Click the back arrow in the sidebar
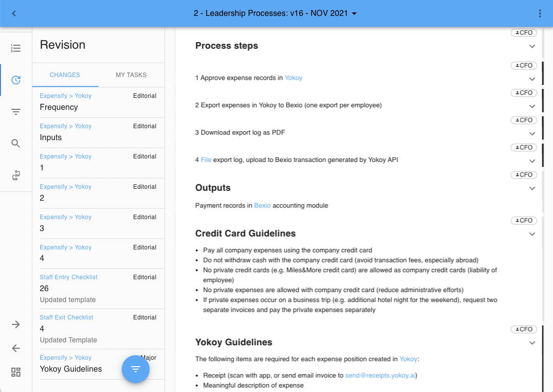The image size is (553, 392). click(16, 348)
